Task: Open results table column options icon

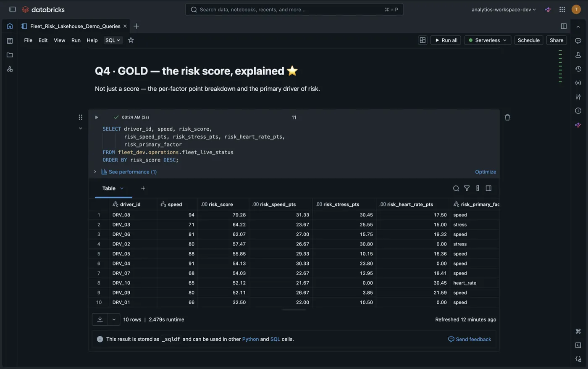Action: 478,188
